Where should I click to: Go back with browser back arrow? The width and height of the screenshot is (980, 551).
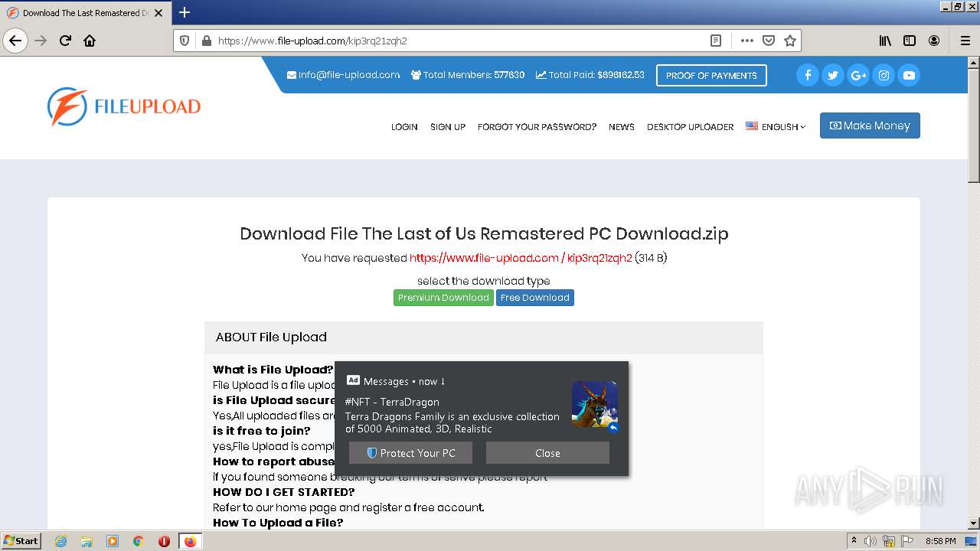15,41
